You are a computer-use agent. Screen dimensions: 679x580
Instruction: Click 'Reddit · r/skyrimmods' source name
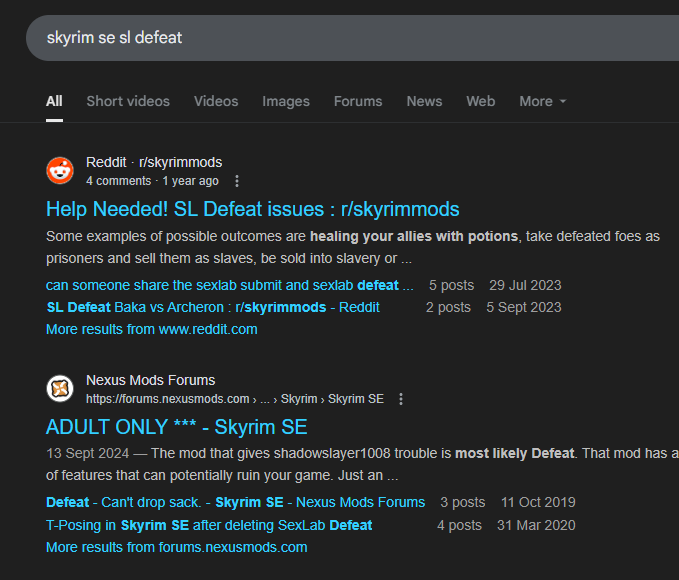(x=154, y=162)
